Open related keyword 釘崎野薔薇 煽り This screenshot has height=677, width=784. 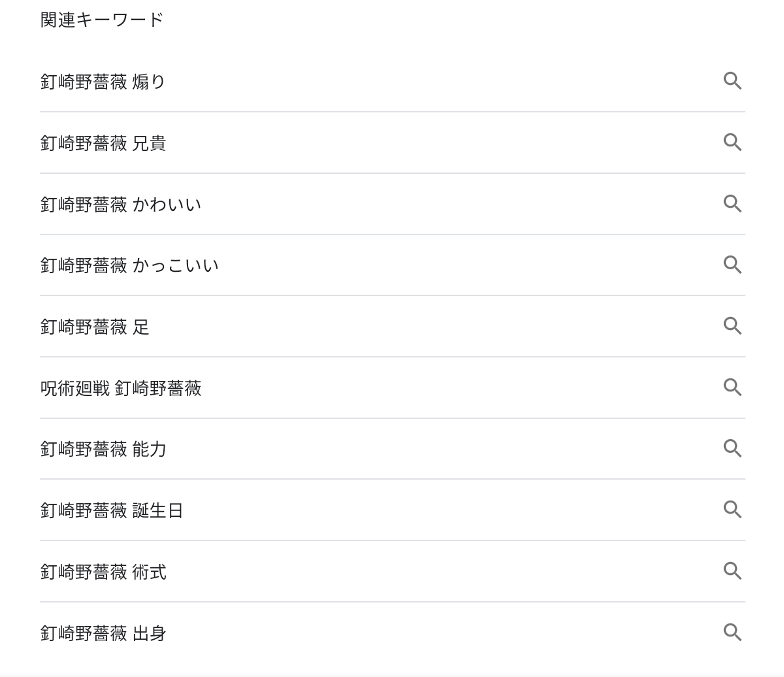coord(103,82)
